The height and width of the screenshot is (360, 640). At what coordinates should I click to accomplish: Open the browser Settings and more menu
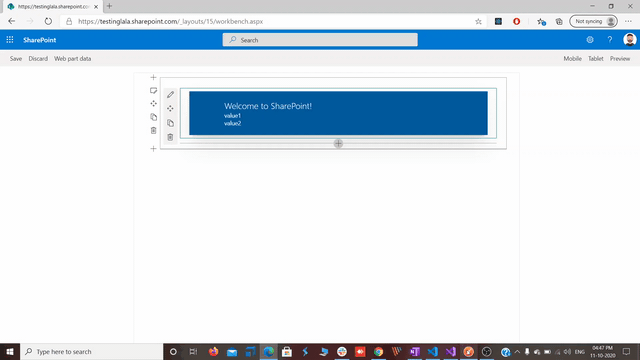point(628,21)
